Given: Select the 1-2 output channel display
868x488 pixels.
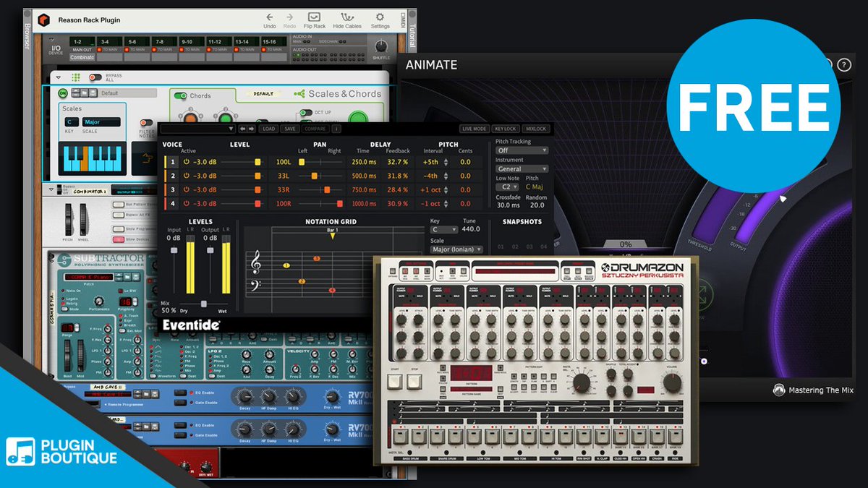Looking at the screenshot, I should click(x=82, y=42).
